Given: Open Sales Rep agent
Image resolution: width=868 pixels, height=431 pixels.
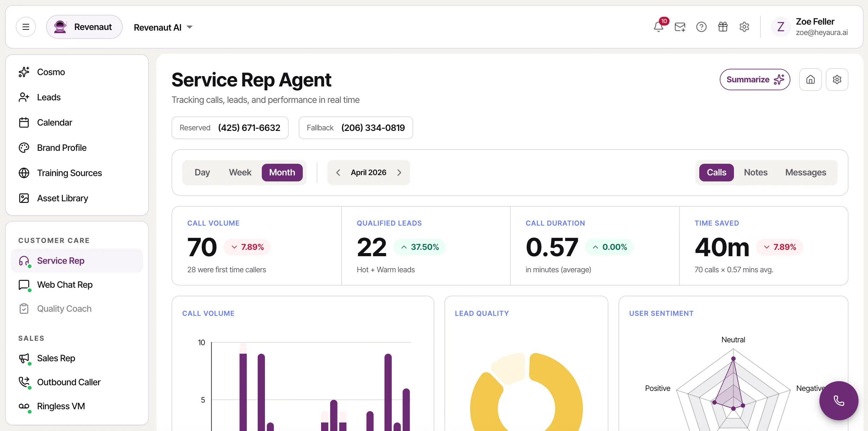Looking at the screenshot, I should 77,358.
